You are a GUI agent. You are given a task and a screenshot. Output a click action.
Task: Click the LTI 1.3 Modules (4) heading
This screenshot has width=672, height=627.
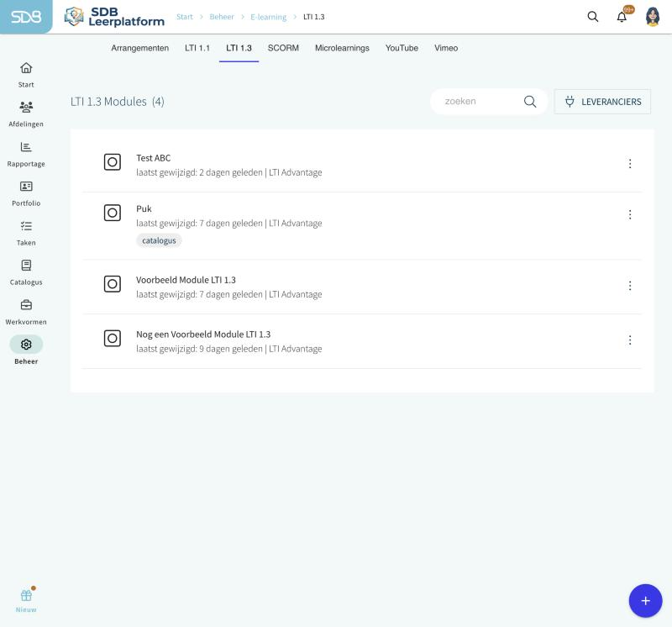118,102
